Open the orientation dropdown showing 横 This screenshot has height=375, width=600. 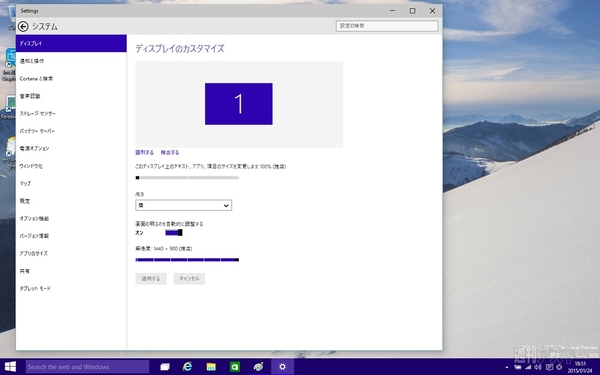click(x=183, y=205)
